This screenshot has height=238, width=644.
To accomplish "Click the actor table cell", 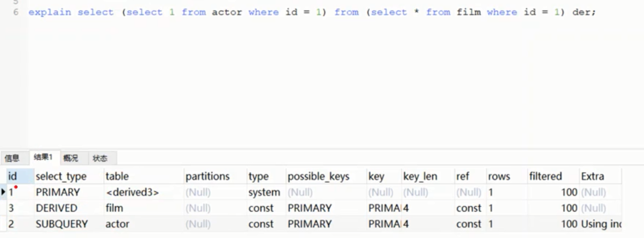I will [116, 224].
